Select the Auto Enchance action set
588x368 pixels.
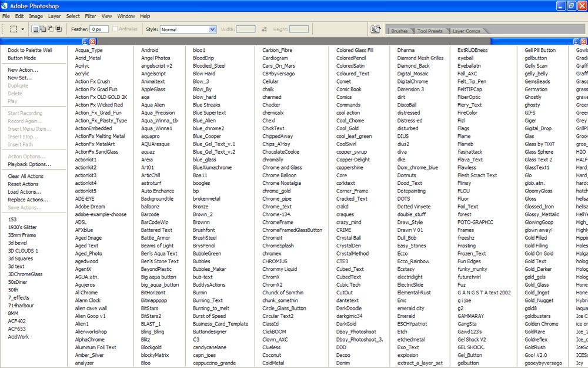pos(158,191)
